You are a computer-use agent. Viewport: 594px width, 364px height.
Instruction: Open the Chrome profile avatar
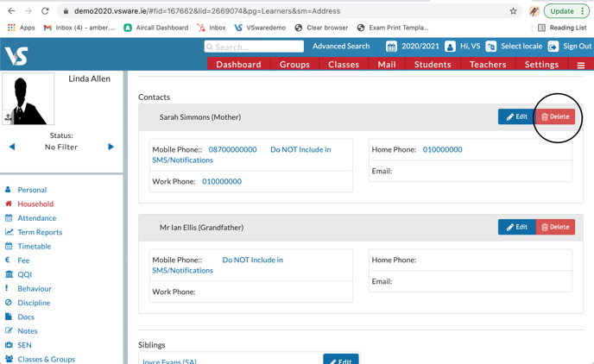tap(534, 11)
